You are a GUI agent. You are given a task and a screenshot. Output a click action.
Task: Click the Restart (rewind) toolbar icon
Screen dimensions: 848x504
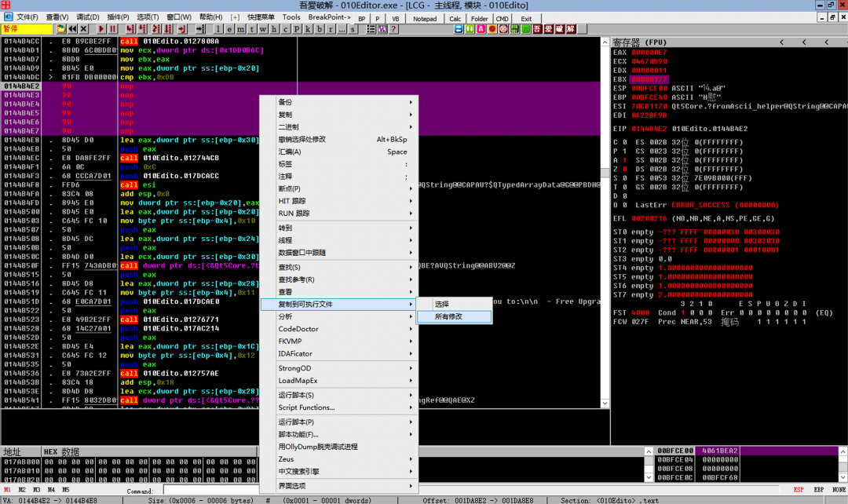tap(72, 29)
